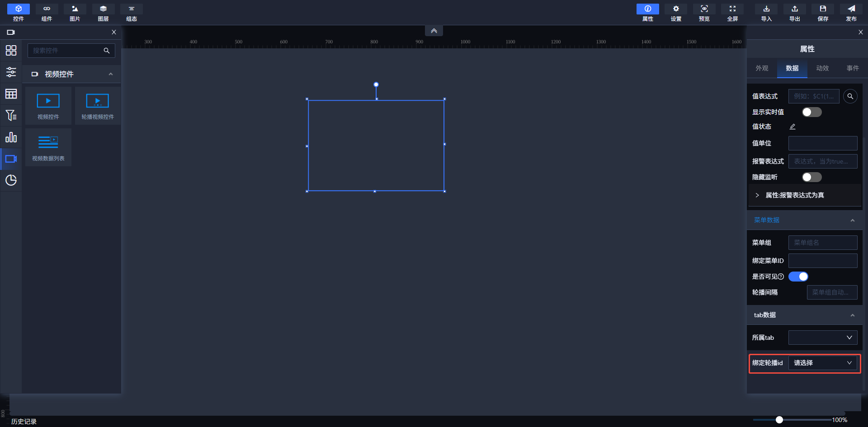
Task: Toggle the 显示实时值 switch
Action: (x=811, y=112)
